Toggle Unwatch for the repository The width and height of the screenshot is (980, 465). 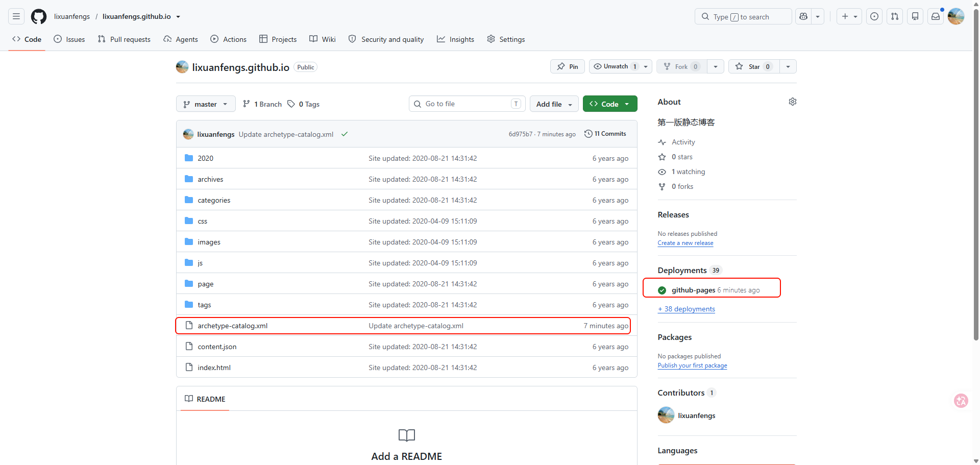point(615,66)
